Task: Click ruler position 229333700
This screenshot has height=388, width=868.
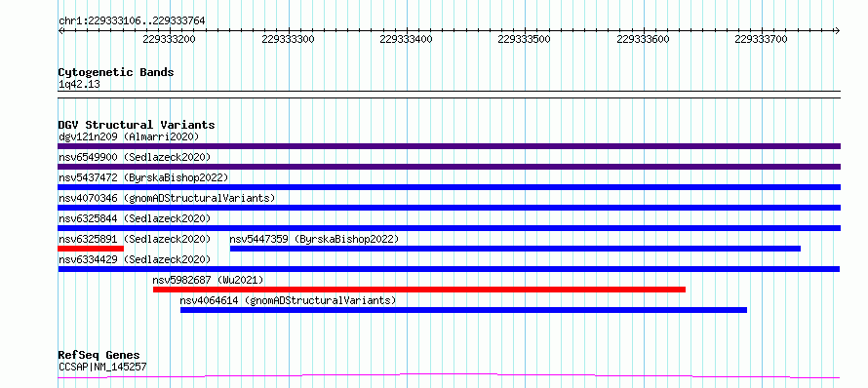Action: (x=762, y=39)
